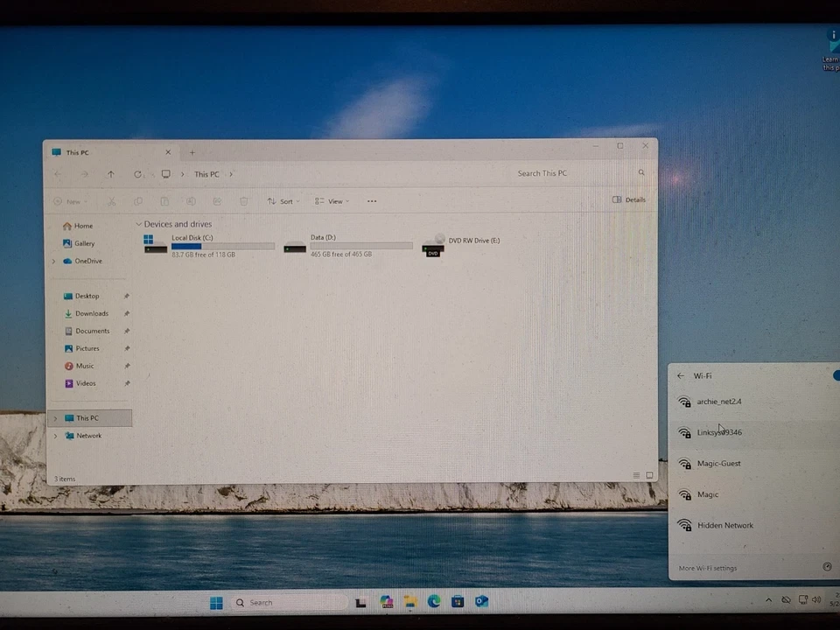Open Home in the navigation pane
This screenshot has height=630, width=840.
(x=78, y=226)
